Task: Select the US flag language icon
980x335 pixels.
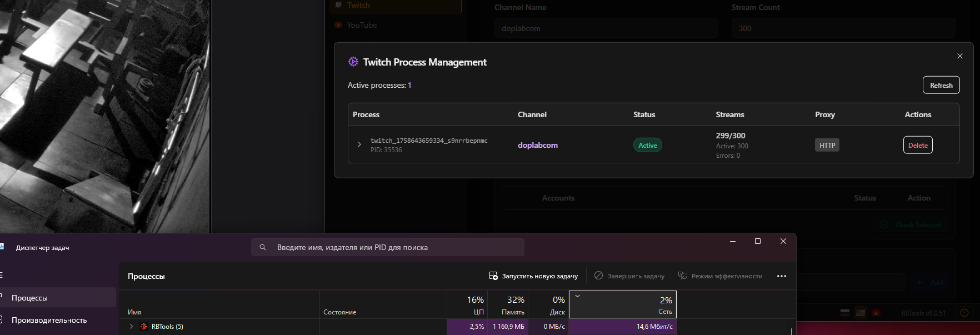Action: tap(860, 313)
